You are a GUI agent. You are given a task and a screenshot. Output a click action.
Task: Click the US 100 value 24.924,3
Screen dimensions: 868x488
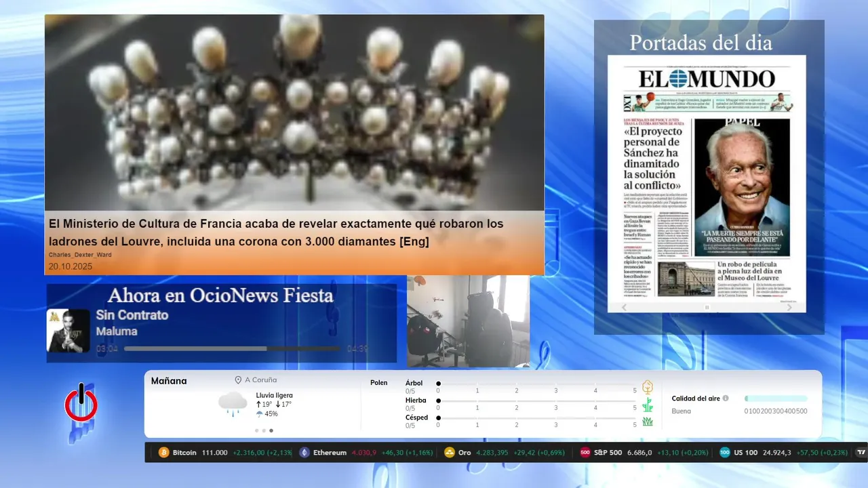coord(777,453)
